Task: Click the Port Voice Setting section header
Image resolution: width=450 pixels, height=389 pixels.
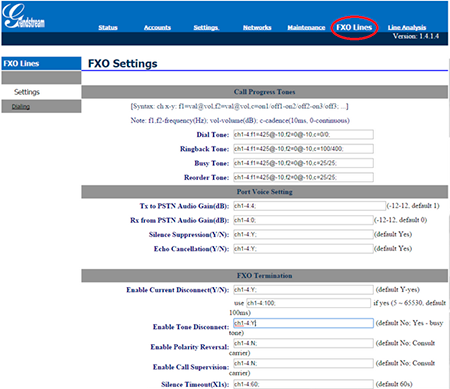Action: tap(265, 192)
